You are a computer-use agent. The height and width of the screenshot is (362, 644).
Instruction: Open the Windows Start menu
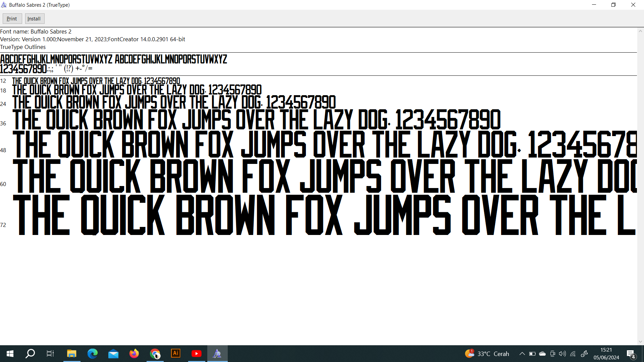click(x=10, y=354)
